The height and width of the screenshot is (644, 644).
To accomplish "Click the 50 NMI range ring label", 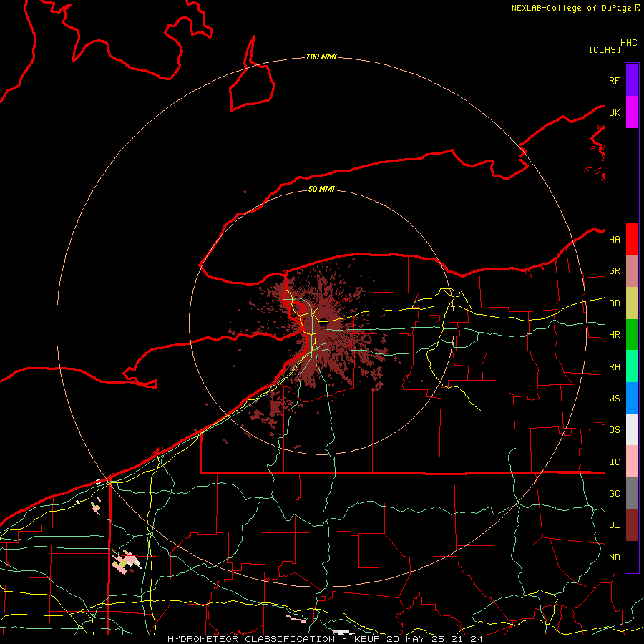I will pyautogui.click(x=321, y=189).
